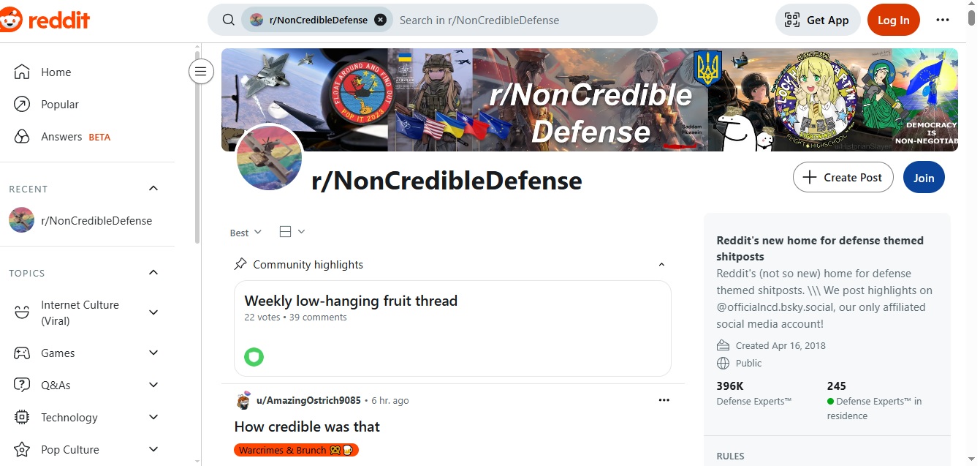Collapse the Community highlights section
Viewport: 980px width, 466px height.
[x=661, y=265]
